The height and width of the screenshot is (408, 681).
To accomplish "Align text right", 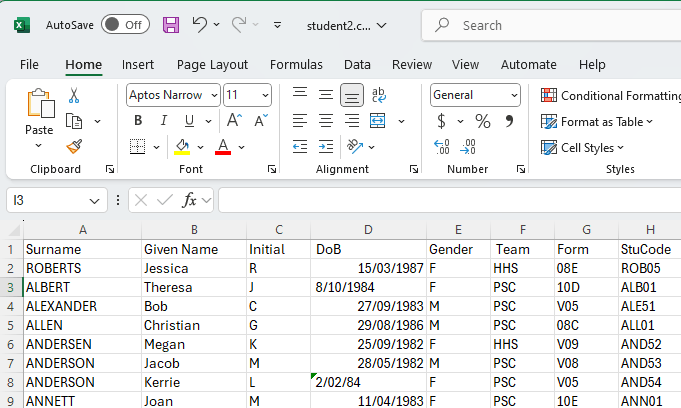I will pyautogui.click(x=352, y=120).
